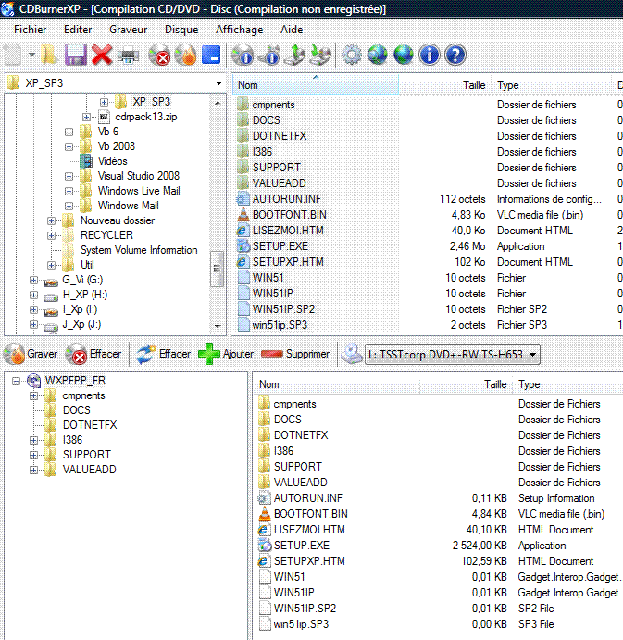The width and height of the screenshot is (623, 640).
Task: Click the globe icon left of blue info icon
Action: [403, 55]
